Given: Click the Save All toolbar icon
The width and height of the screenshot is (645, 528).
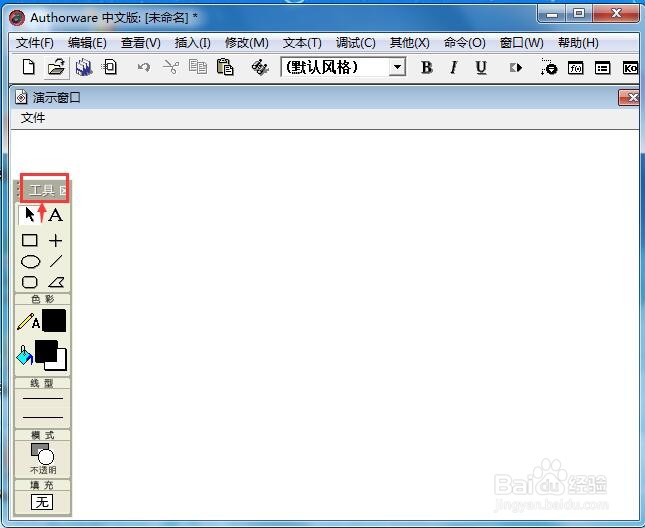Looking at the screenshot, I should coord(84,67).
